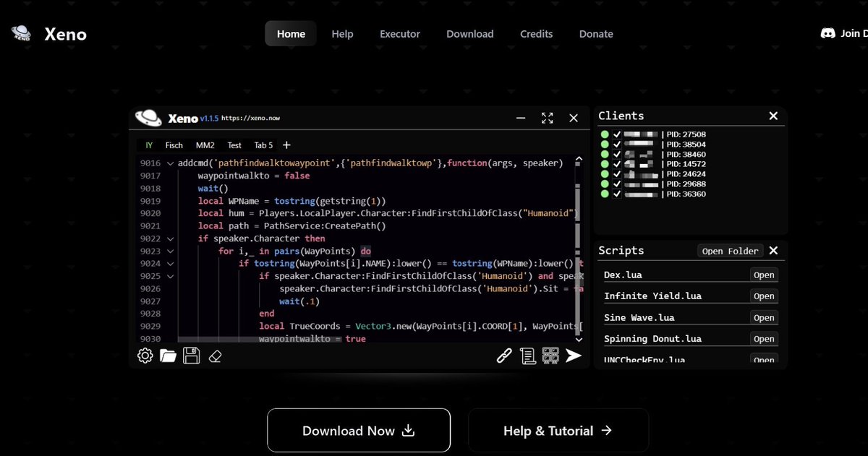
Task: Open the Dex.lua script
Action: [764, 275]
